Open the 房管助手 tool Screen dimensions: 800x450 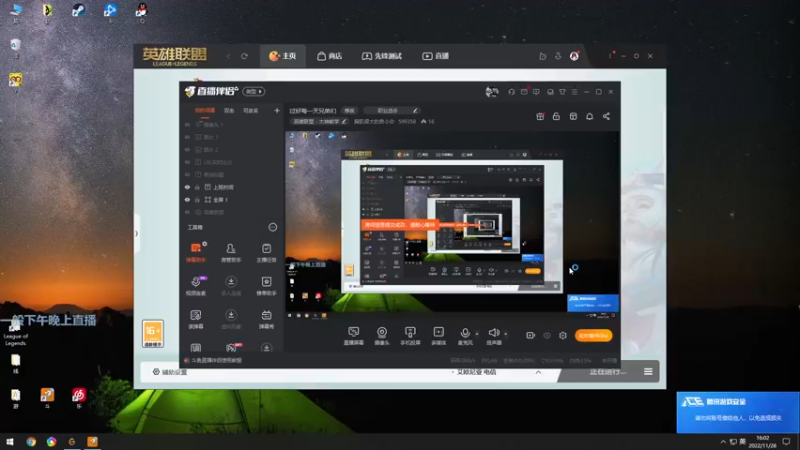pyautogui.click(x=231, y=253)
